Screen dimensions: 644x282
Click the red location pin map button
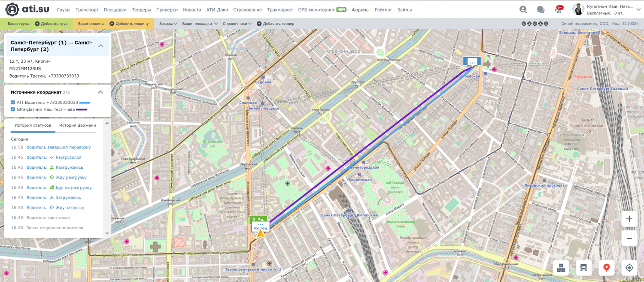[606, 267]
